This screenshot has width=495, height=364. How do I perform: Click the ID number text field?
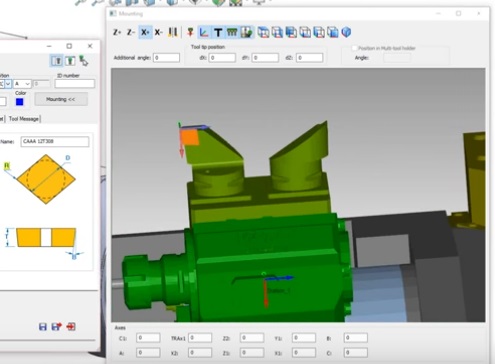(x=75, y=84)
